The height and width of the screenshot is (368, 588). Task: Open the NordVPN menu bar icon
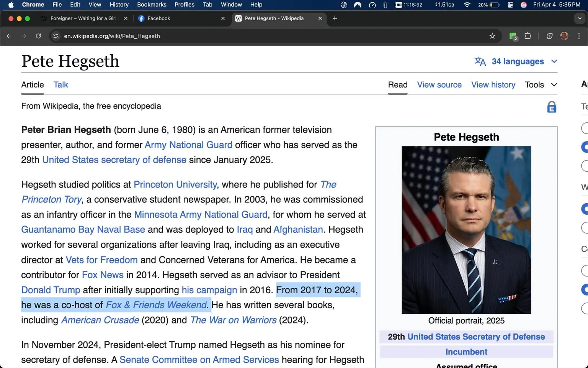[357, 5]
